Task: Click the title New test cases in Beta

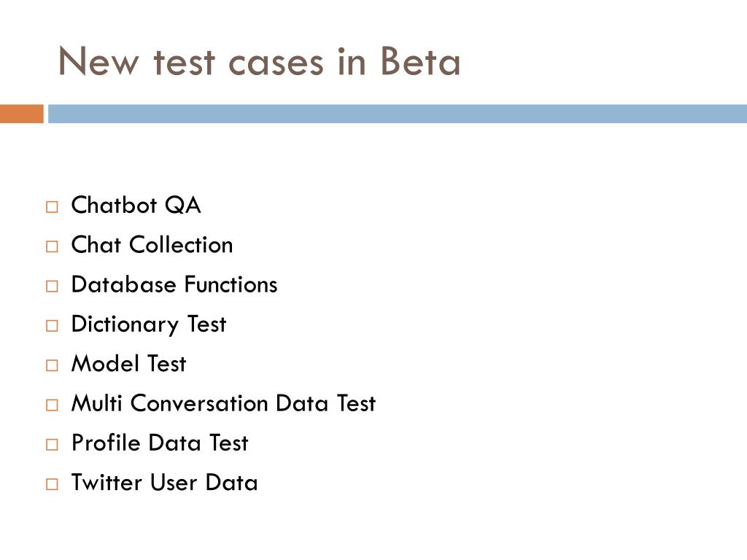Action: 259,61
